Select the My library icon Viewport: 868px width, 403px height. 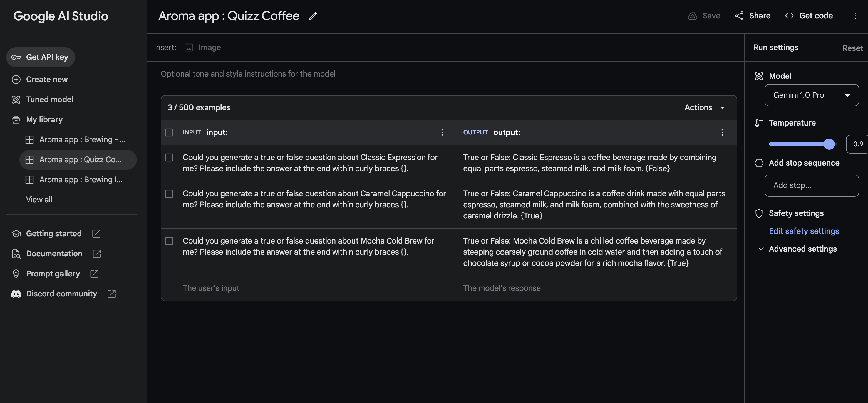click(x=16, y=119)
